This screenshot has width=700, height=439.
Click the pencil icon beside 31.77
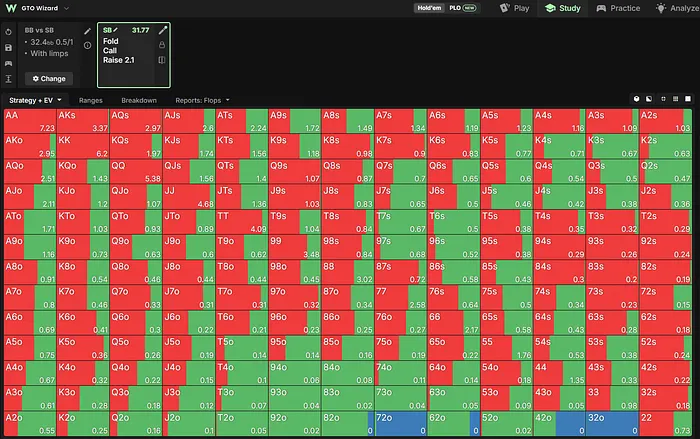click(162, 30)
